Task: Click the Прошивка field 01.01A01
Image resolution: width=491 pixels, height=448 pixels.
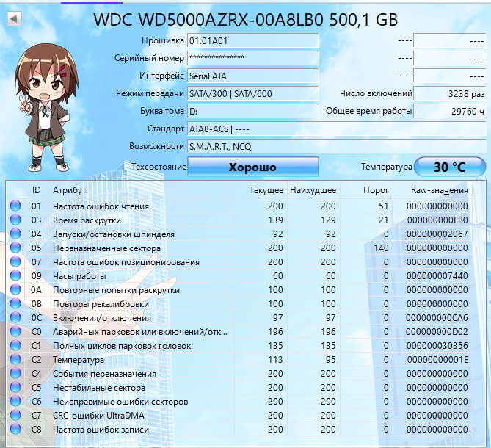Action: pyautogui.click(x=253, y=40)
